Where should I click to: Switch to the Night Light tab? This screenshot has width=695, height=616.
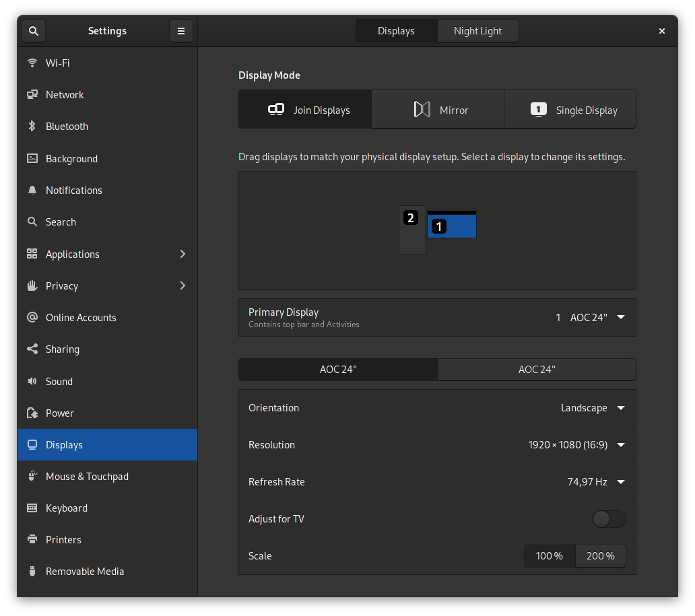478,31
